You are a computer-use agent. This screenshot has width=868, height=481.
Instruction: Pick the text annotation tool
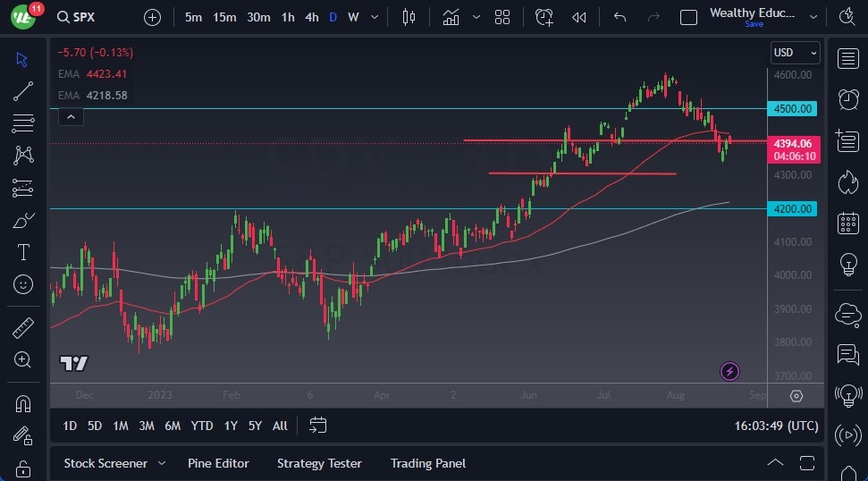(23, 252)
